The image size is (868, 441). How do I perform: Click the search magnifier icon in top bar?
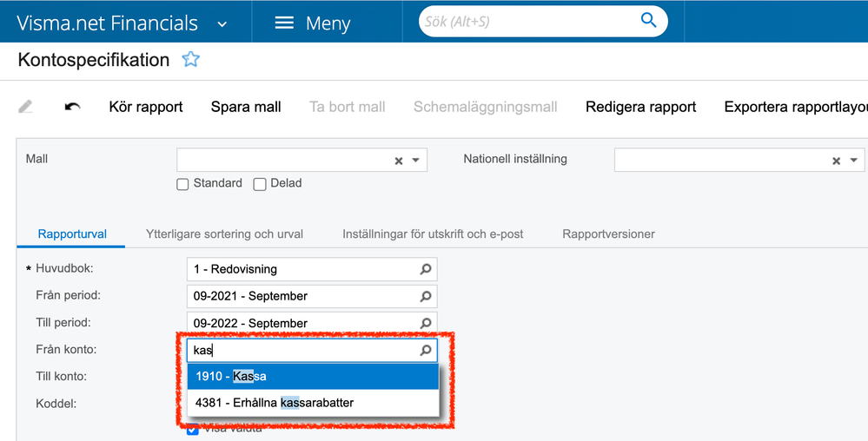[x=648, y=21]
